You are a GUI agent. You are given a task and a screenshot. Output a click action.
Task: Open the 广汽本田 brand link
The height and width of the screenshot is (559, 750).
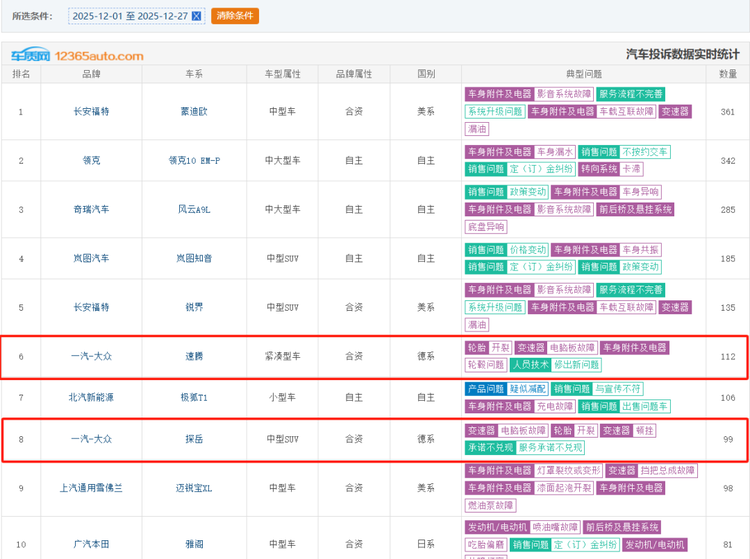click(x=91, y=544)
